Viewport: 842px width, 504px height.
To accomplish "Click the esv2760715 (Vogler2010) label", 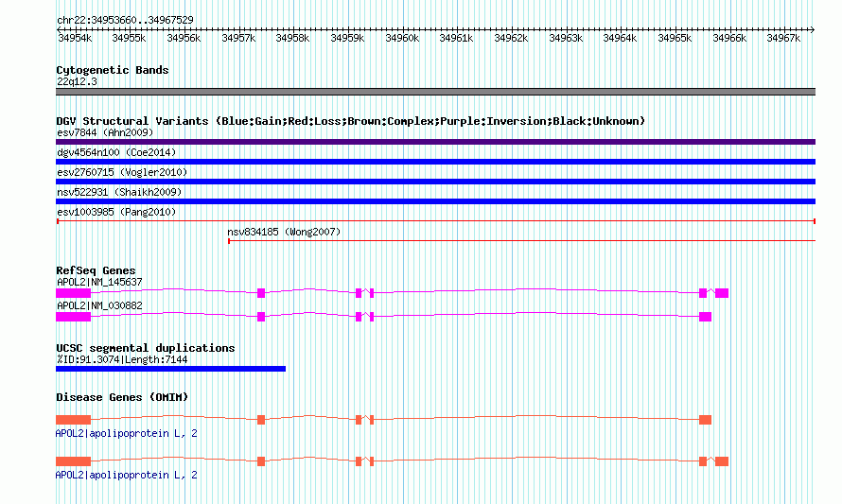I will click(x=122, y=172).
